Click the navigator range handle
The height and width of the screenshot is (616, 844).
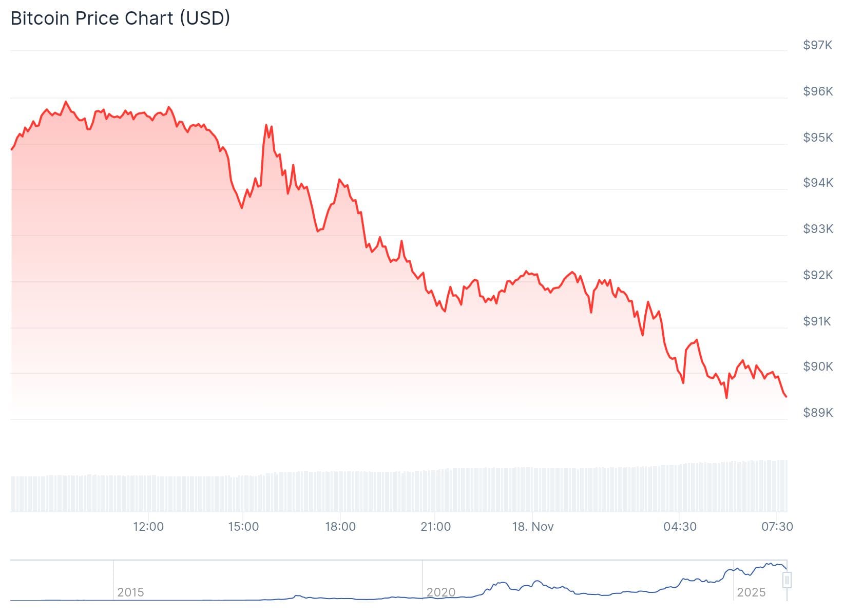pyautogui.click(x=787, y=580)
